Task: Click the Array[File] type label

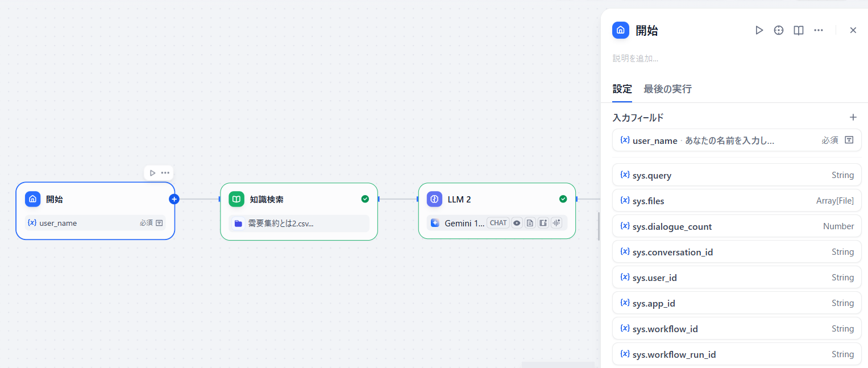Action: [835, 201]
